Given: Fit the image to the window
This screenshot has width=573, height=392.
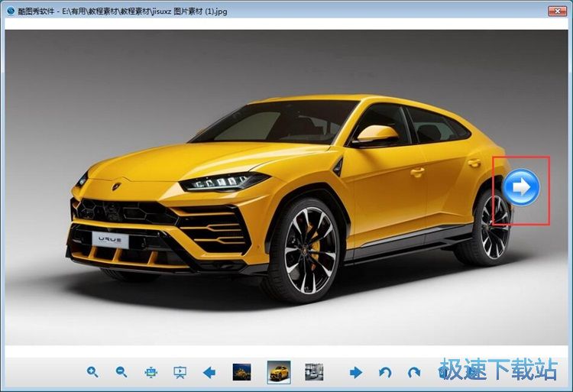Looking at the screenshot, I should tap(151, 372).
